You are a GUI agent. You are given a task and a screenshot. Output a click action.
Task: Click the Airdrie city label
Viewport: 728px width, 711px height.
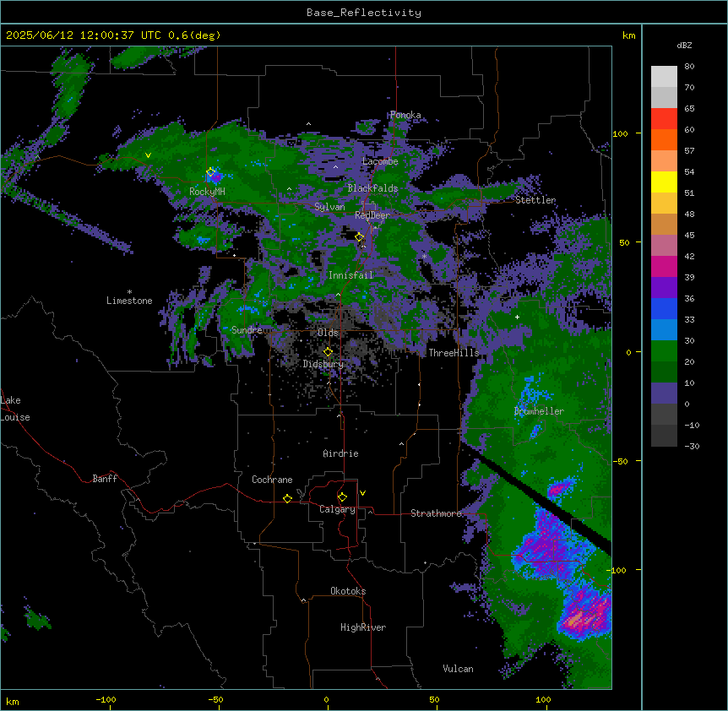pos(341,453)
